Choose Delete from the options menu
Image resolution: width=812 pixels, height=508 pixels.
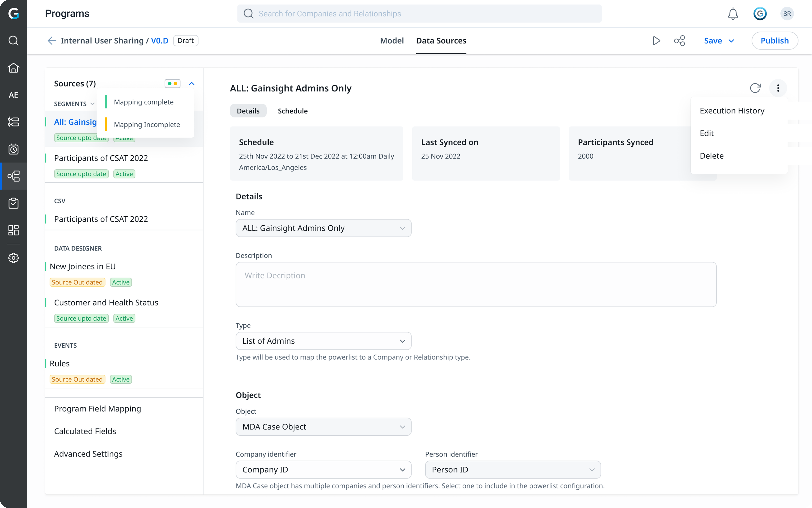point(712,156)
